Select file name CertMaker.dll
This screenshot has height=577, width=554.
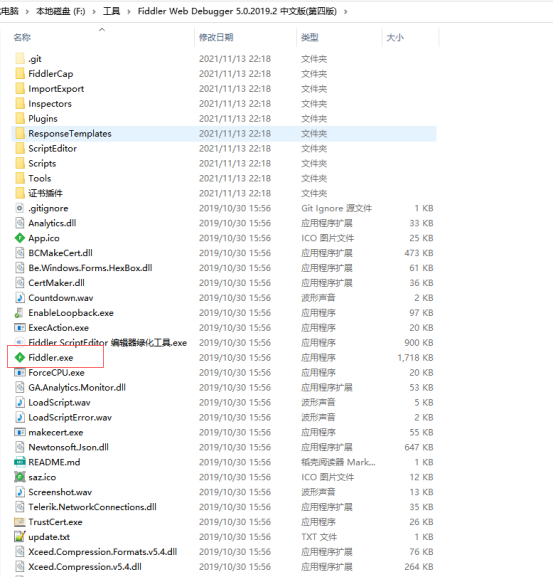click(x=56, y=283)
